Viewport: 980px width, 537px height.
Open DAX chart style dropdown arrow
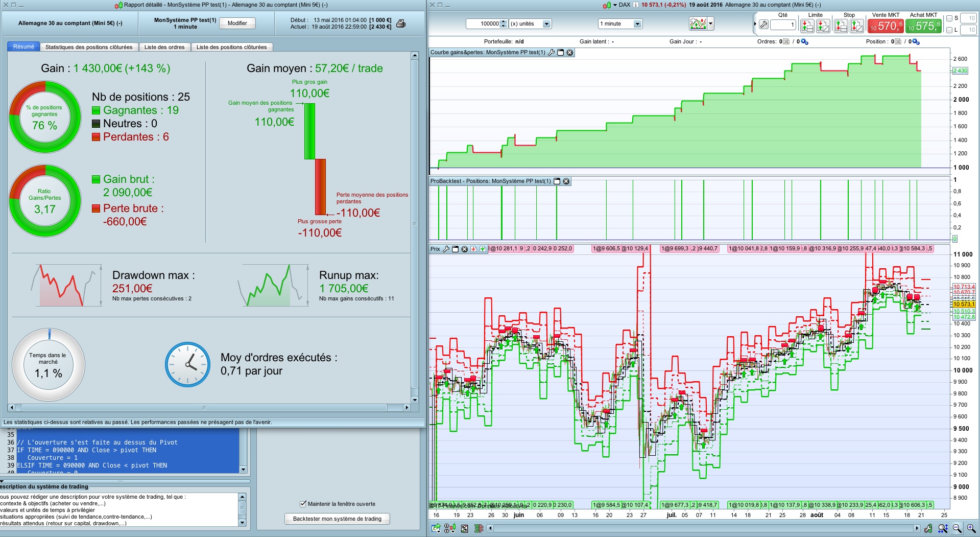(x=615, y=5)
